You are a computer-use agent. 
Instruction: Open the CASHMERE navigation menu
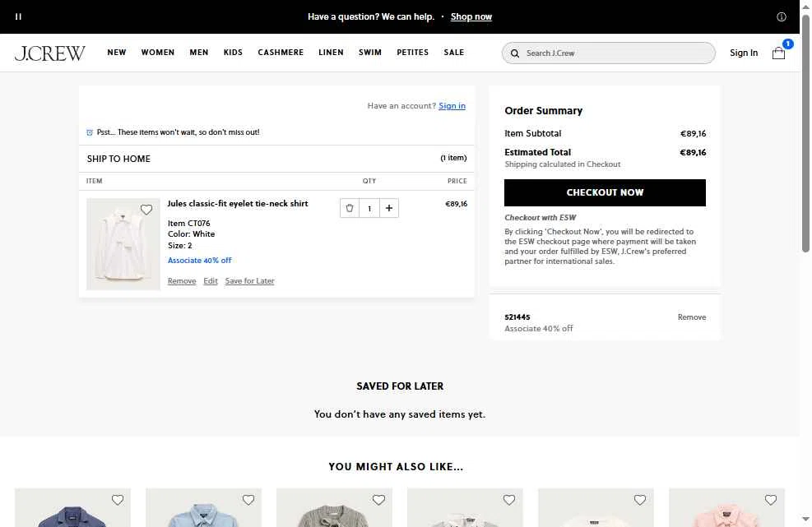click(281, 53)
